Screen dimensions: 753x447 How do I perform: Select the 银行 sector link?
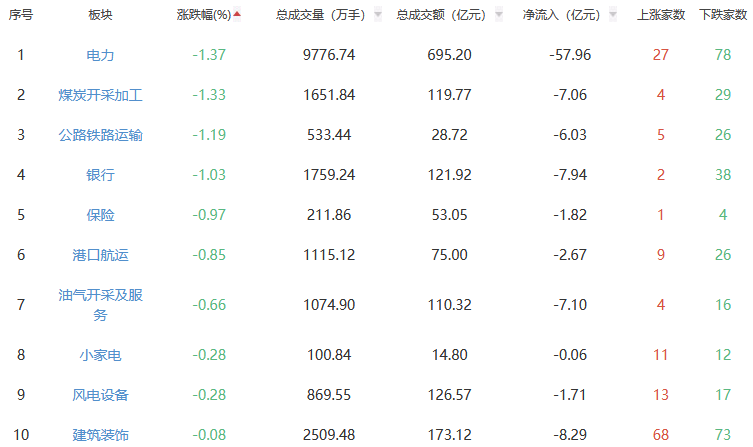[x=100, y=175]
